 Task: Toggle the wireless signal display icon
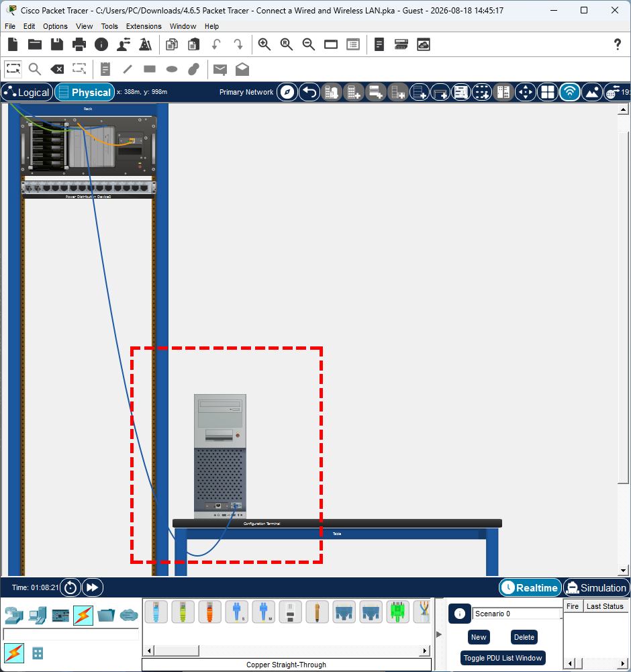click(x=570, y=92)
